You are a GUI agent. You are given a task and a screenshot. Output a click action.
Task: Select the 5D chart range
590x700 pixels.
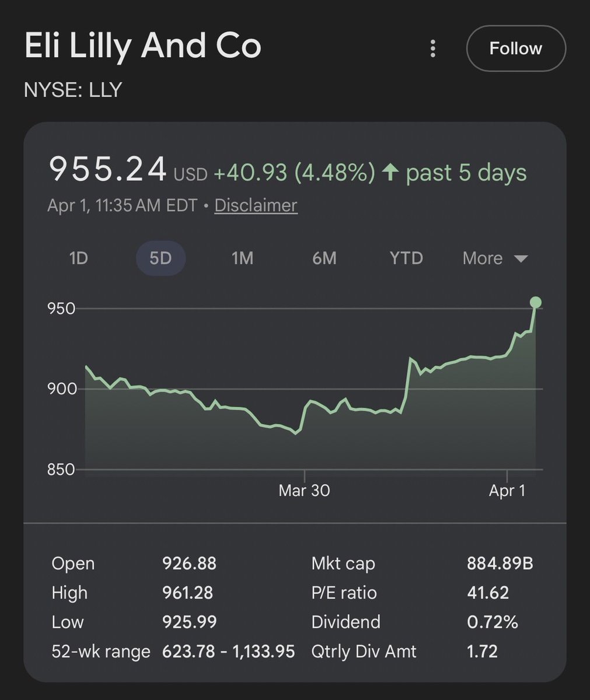[160, 258]
